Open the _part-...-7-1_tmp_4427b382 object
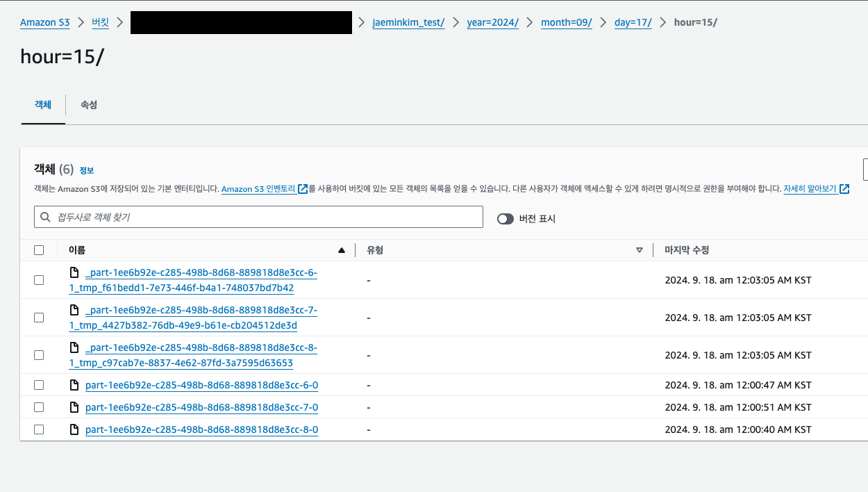Viewport: 868px width, 492px height. tap(193, 318)
